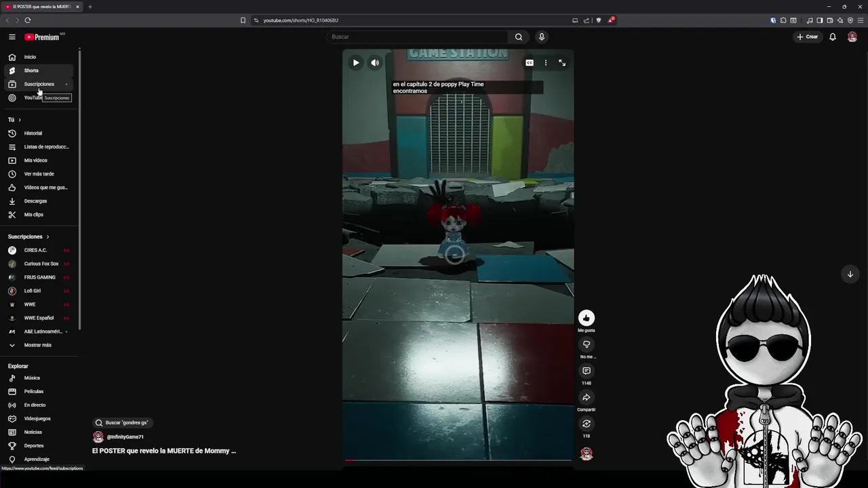Viewport: 868px width, 488px height.
Task: Start voice search with the microphone
Action: point(541,37)
